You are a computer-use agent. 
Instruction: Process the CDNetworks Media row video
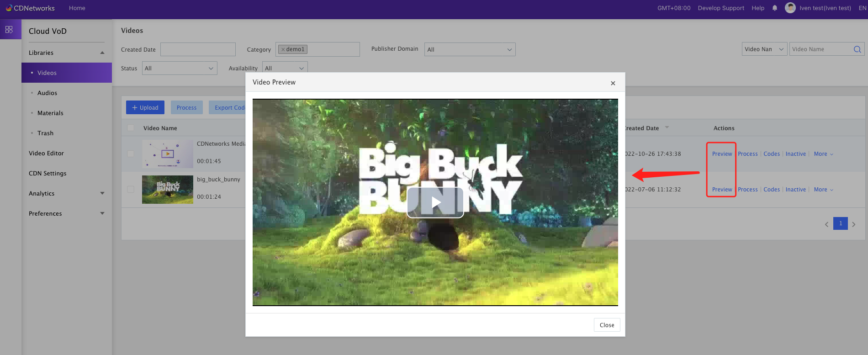coord(747,154)
